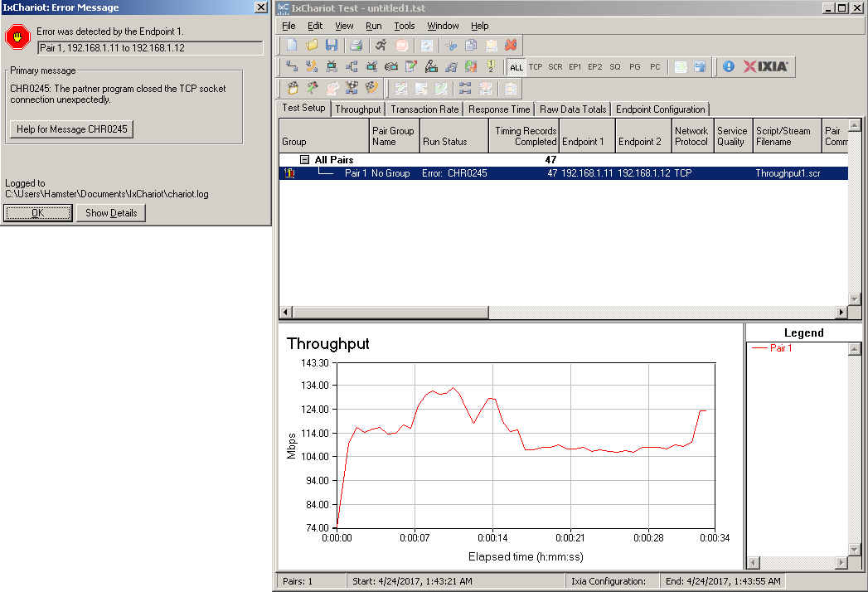The image size is (868, 592).
Task: Click the checkered flag with pencil icon
Action: 313,88
